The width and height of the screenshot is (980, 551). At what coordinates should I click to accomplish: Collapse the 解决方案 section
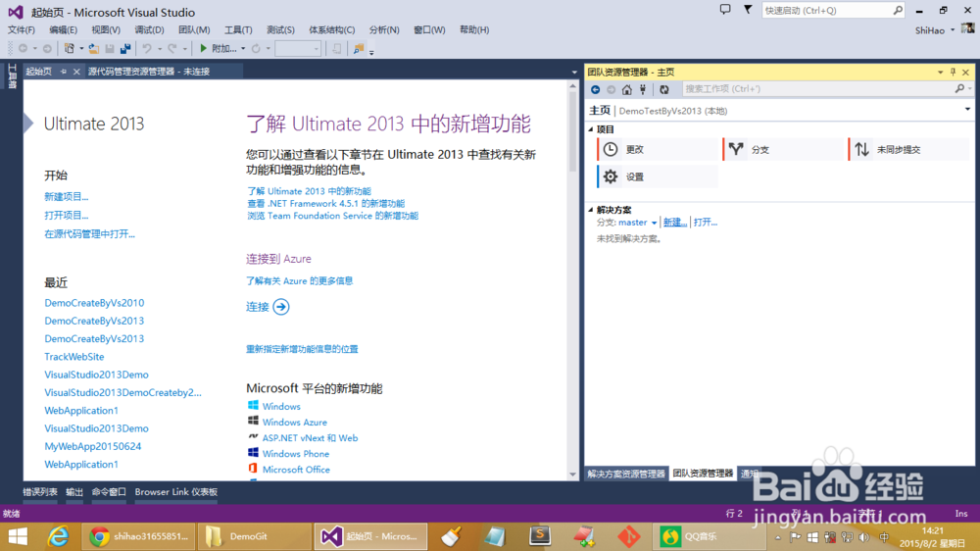tap(591, 210)
